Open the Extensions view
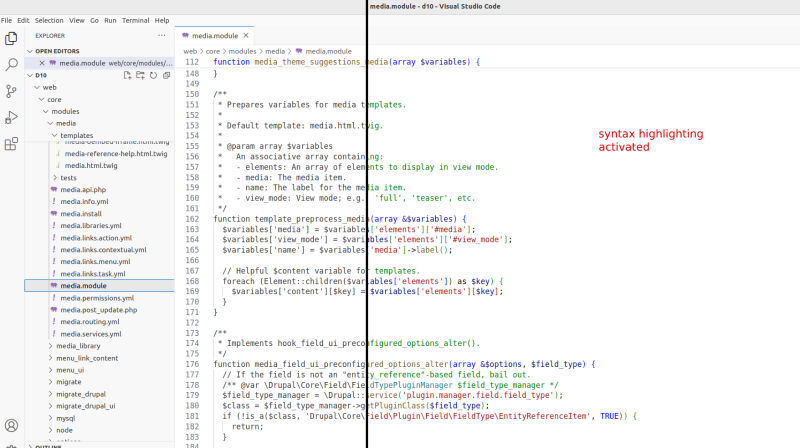The image size is (800, 448). click(x=11, y=144)
